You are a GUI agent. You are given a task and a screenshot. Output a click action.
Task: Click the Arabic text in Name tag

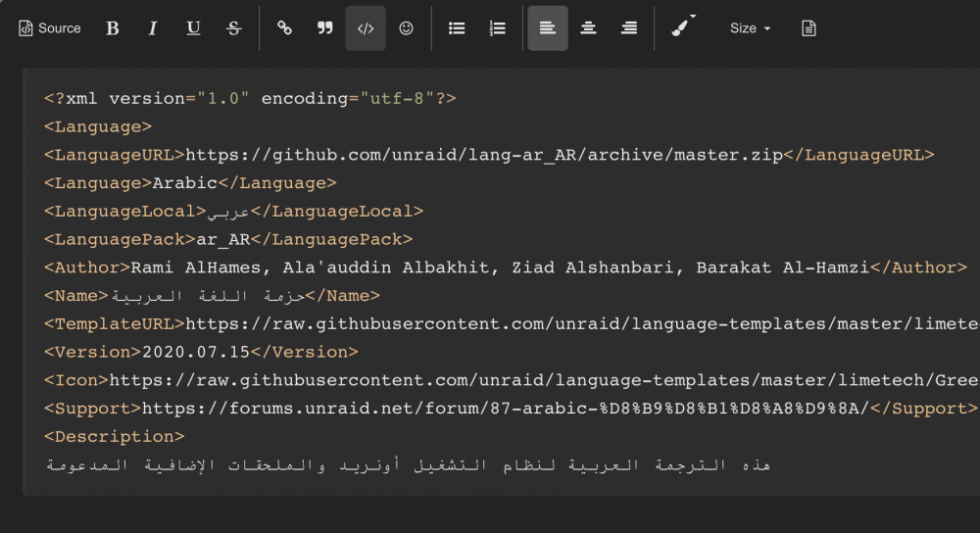tap(208, 296)
